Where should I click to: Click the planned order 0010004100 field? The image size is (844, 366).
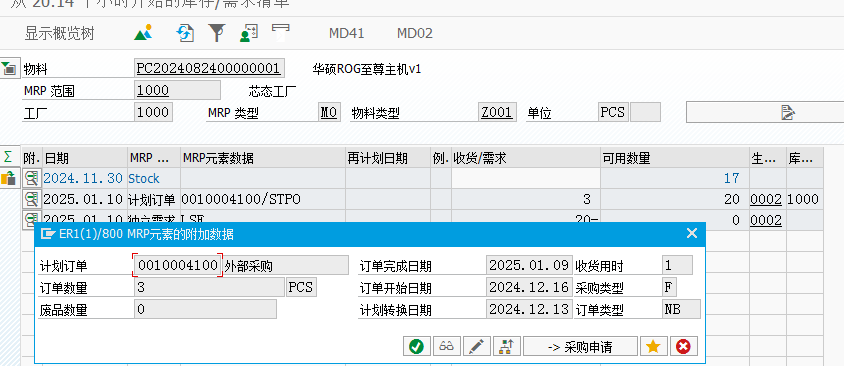pos(178,265)
